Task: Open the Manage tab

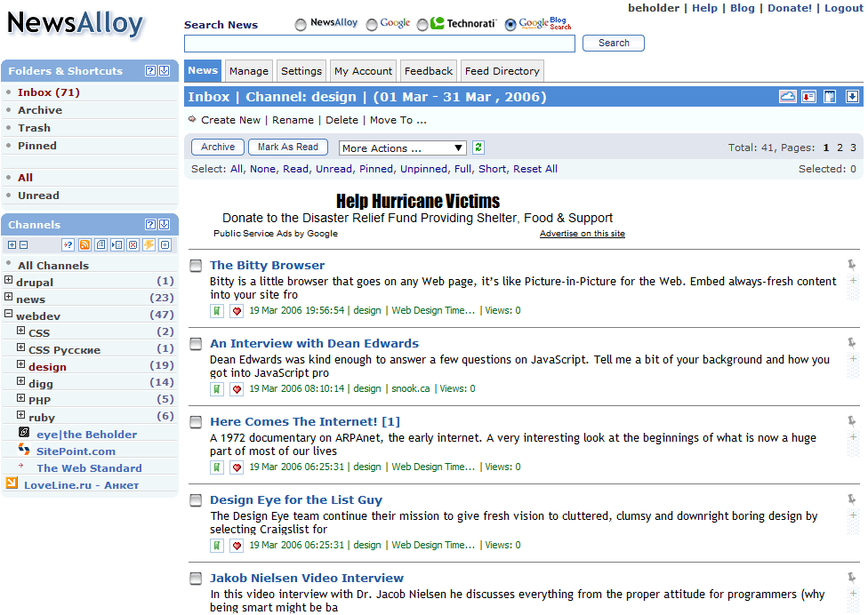Action: [x=249, y=71]
